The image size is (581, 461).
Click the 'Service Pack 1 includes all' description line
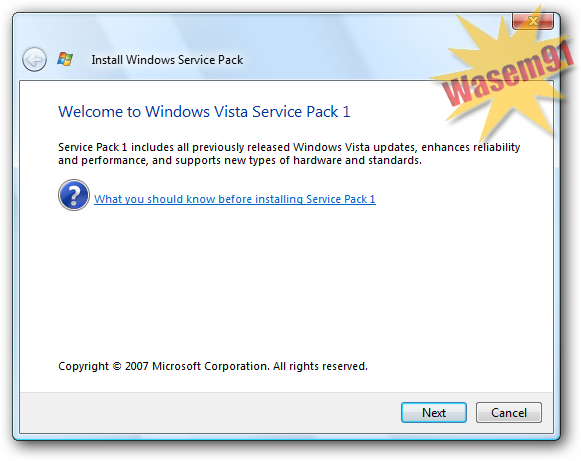click(289, 147)
